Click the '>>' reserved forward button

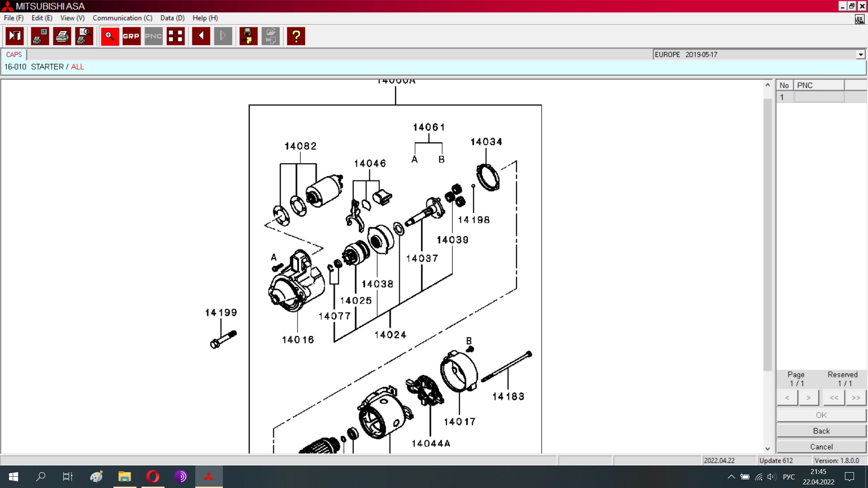(855, 398)
